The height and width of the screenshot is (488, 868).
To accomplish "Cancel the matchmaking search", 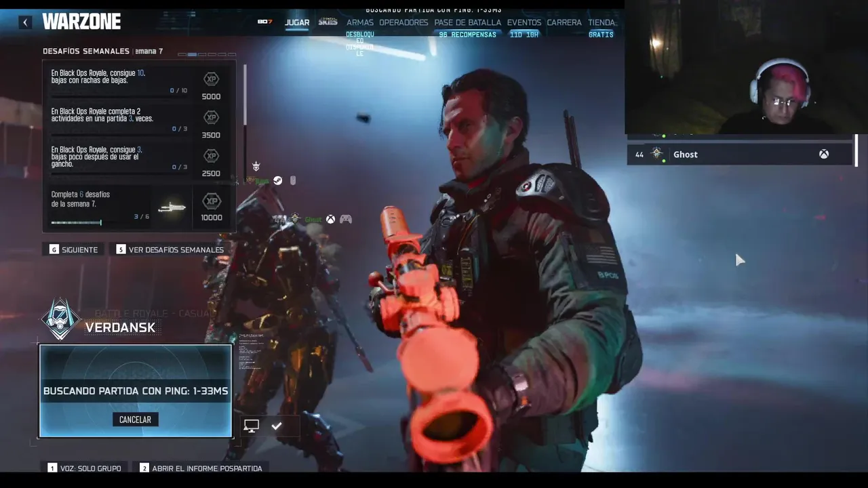I will (135, 420).
